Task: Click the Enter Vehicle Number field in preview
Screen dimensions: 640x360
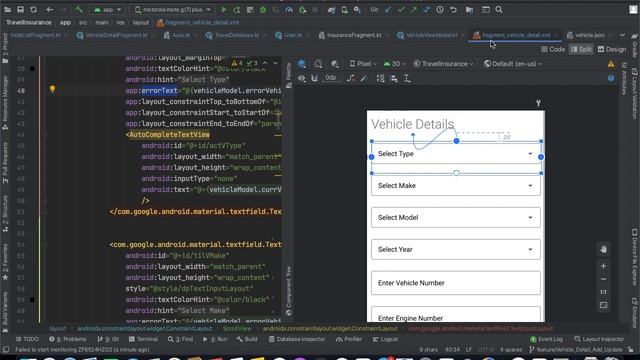Action: point(456,283)
